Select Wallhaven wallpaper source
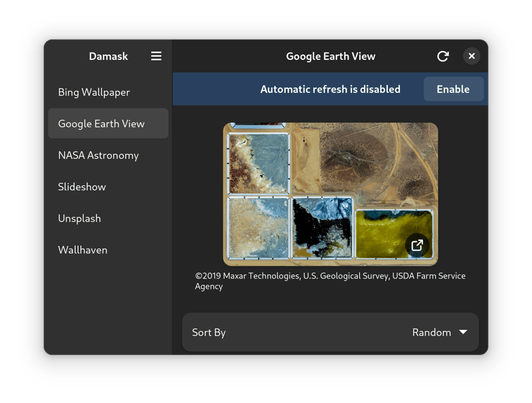Image resolution: width=532 pixels, height=403 pixels. 82,250
